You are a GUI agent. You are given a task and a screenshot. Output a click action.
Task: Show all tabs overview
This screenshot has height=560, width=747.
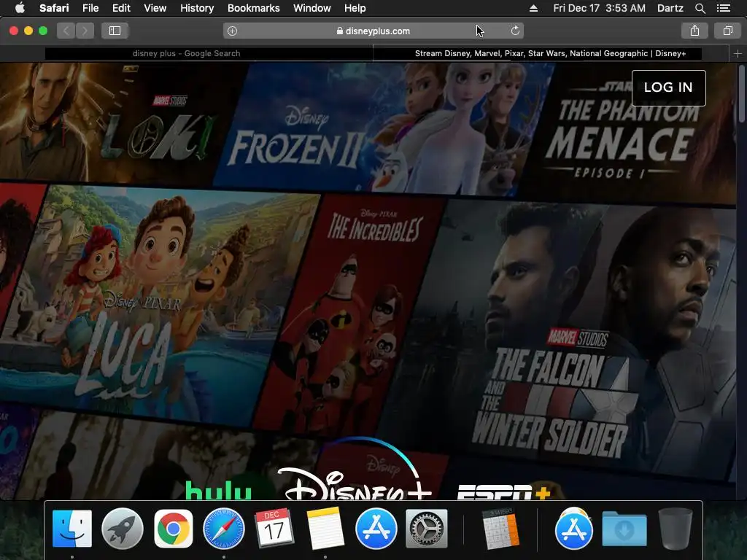tap(727, 31)
